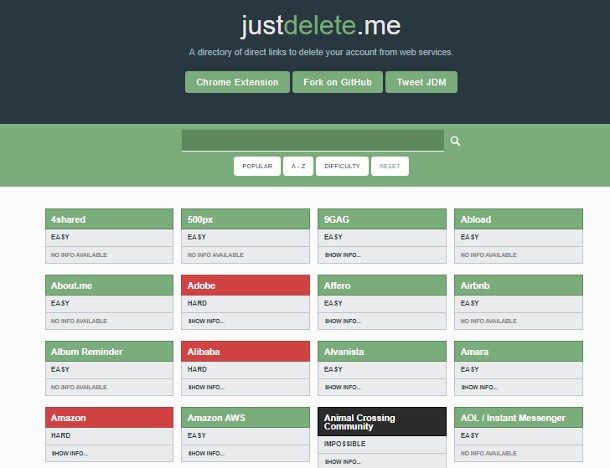The width and height of the screenshot is (610, 468).
Task: Open the Affero delete link
Action: point(382,285)
